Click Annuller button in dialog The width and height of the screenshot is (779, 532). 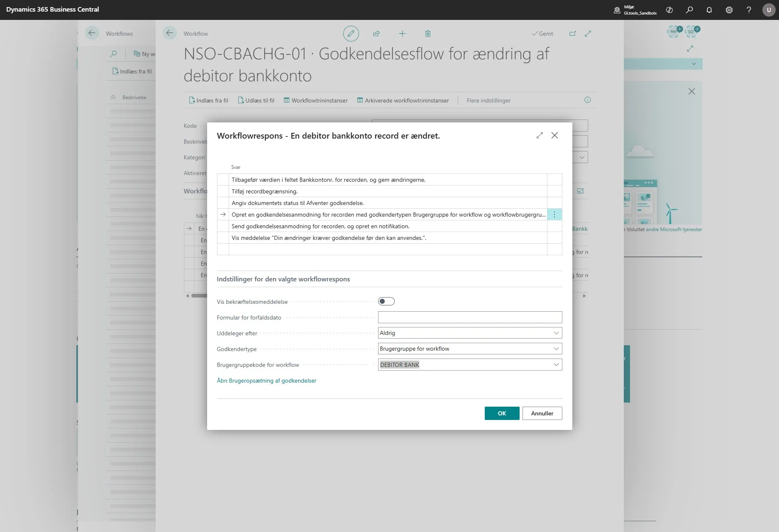point(542,413)
